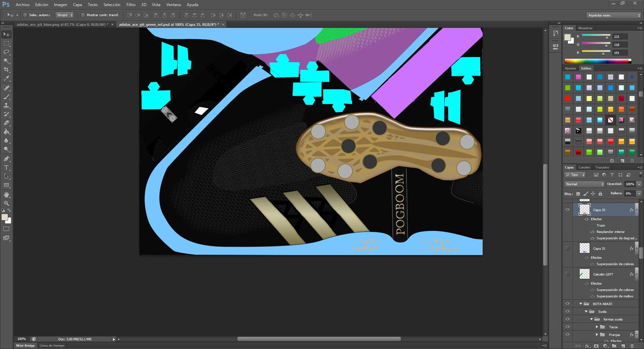644x349 pixels.
Task: Enable the Selec. autom. checkbox
Action: pyautogui.click(x=25, y=15)
